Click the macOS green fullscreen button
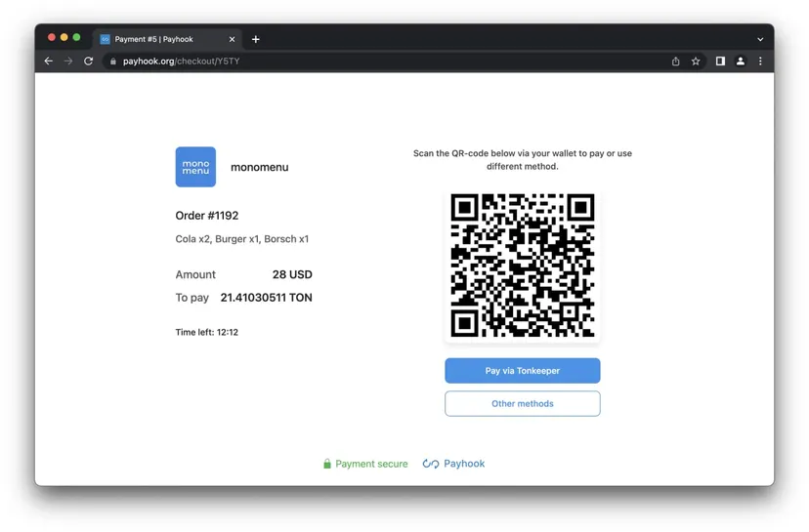Image resolution: width=809 pixels, height=532 pixels. pyautogui.click(x=76, y=37)
